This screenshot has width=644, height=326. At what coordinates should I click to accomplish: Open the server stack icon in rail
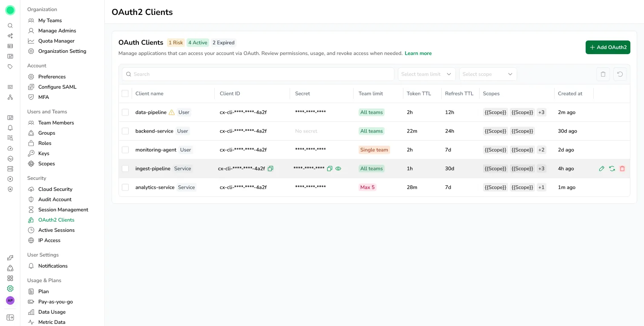(x=10, y=169)
